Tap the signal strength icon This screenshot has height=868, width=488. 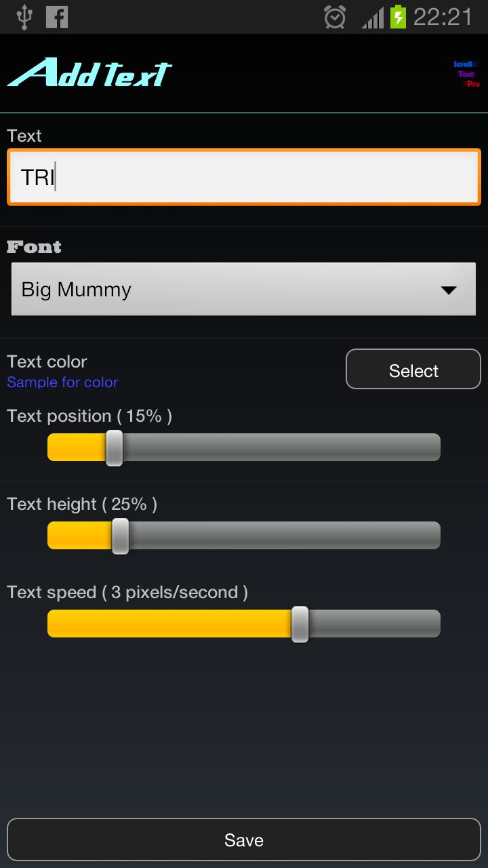coord(373,18)
